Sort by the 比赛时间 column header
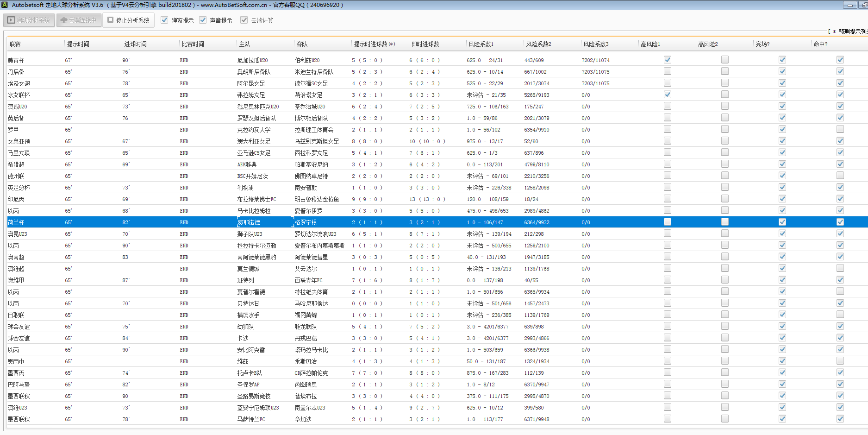 (193, 44)
